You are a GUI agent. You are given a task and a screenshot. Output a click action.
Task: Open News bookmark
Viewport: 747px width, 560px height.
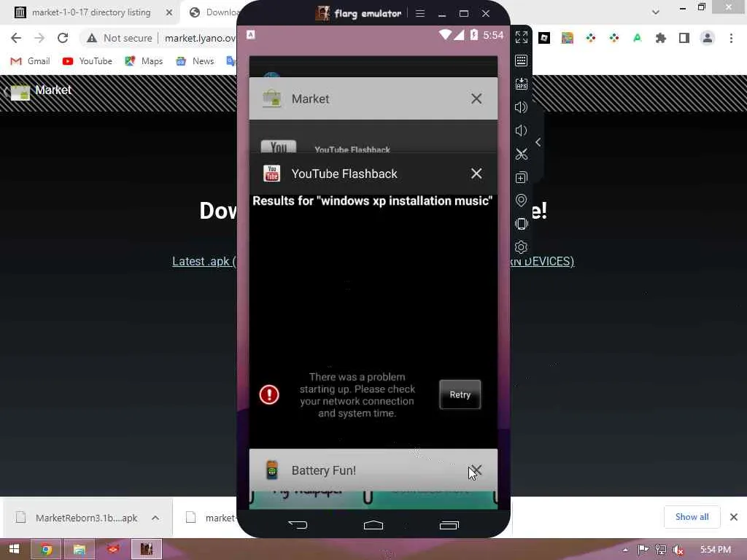pyautogui.click(x=195, y=61)
